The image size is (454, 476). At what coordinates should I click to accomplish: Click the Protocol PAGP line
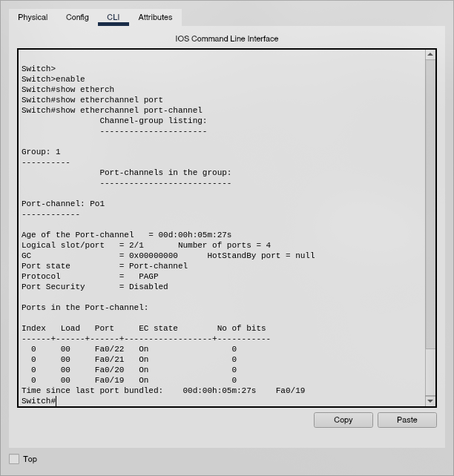[94, 277]
